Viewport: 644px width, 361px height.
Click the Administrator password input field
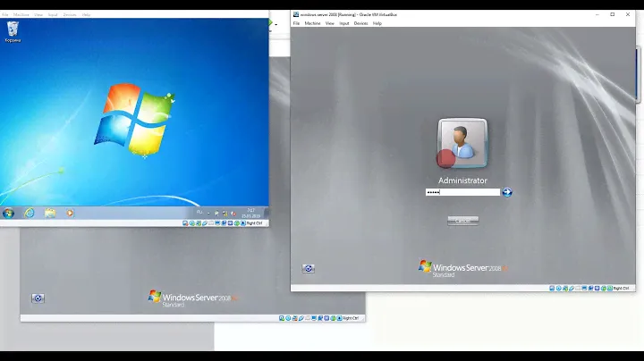coord(462,192)
